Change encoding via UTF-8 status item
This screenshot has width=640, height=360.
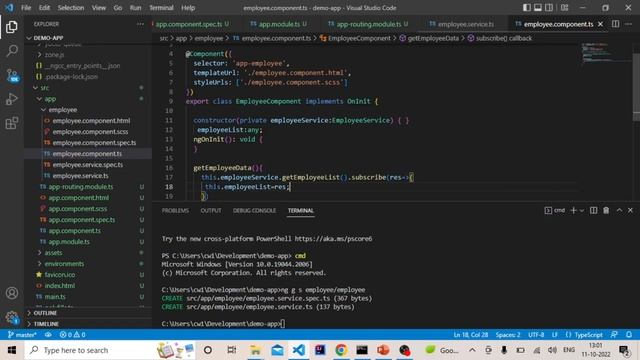[536, 335]
